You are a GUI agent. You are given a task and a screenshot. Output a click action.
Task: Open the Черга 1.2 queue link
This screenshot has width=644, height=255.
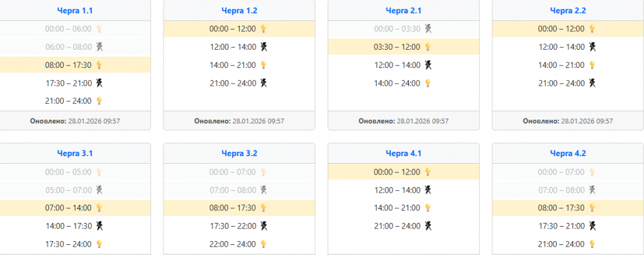239,10
